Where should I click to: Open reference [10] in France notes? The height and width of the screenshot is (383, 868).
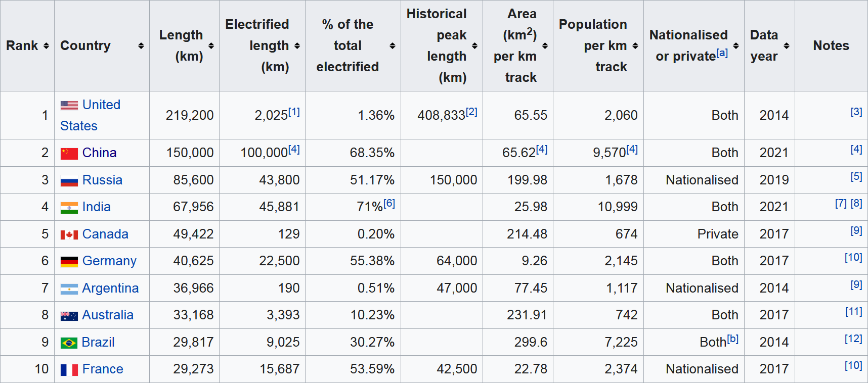pos(853,365)
